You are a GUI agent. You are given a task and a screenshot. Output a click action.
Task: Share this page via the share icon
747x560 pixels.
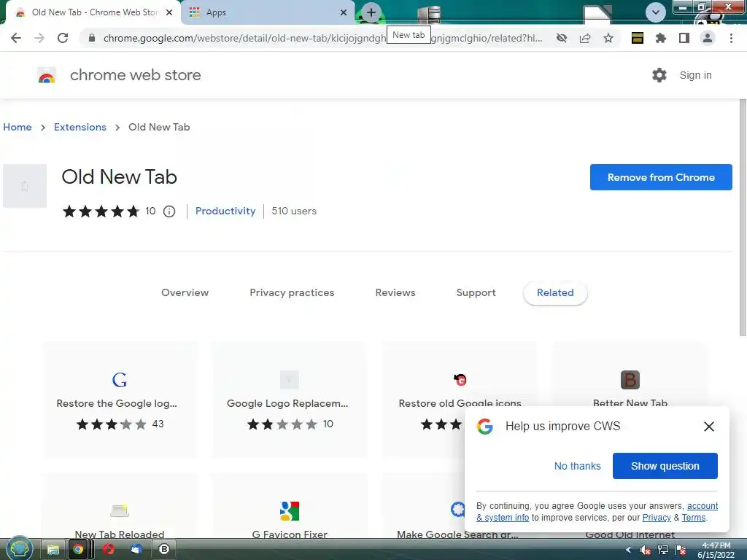pos(585,38)
